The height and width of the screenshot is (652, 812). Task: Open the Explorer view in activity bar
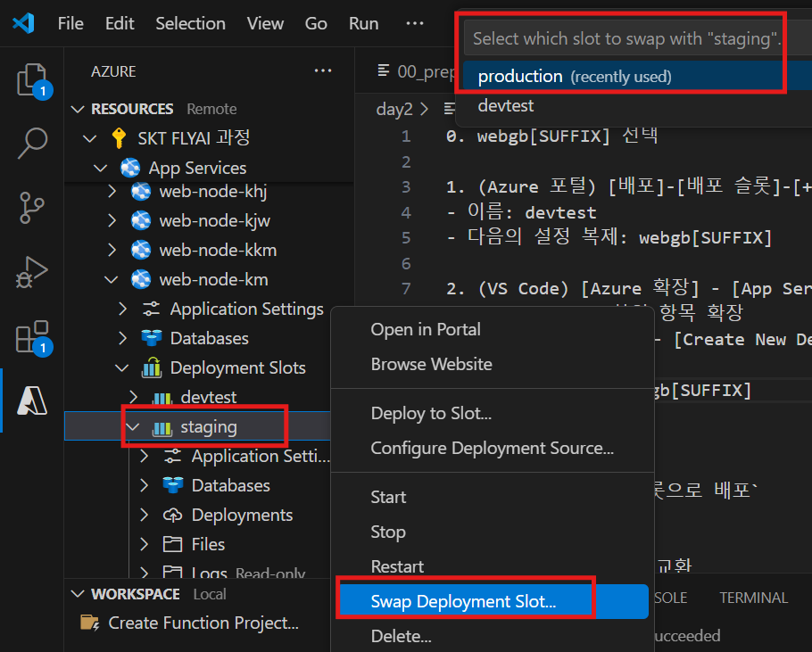[32, 80]
